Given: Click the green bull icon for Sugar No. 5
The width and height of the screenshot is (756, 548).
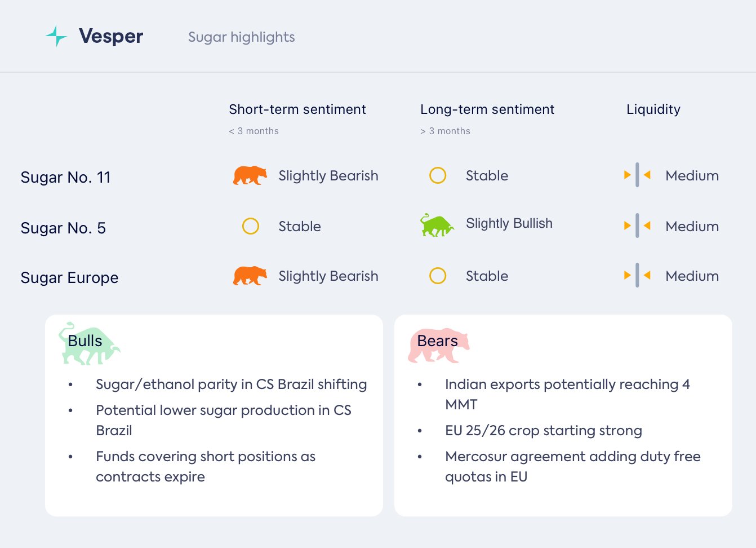Looking at the screenshot, I should coord(437,226).
